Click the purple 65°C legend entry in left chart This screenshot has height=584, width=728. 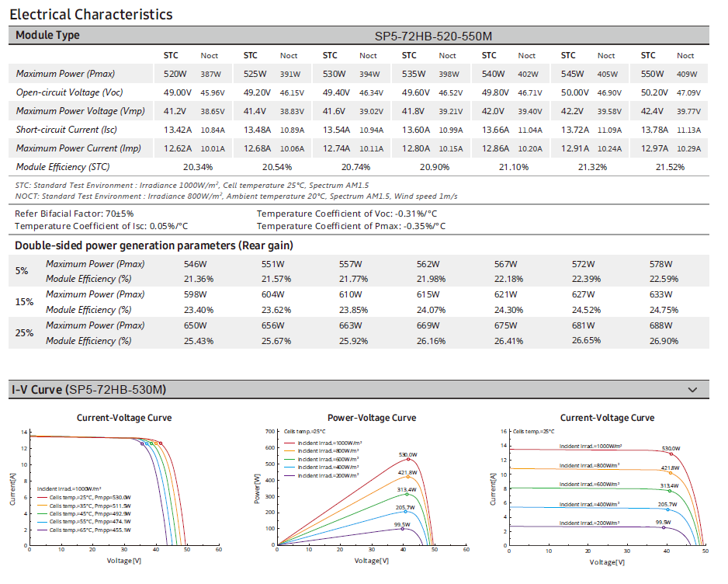tap(89, 530)
